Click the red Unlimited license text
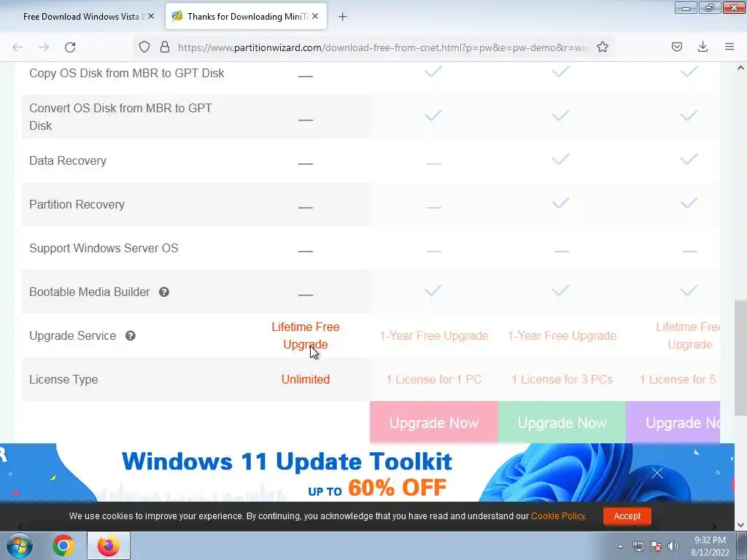 click(x=306, y=379)
